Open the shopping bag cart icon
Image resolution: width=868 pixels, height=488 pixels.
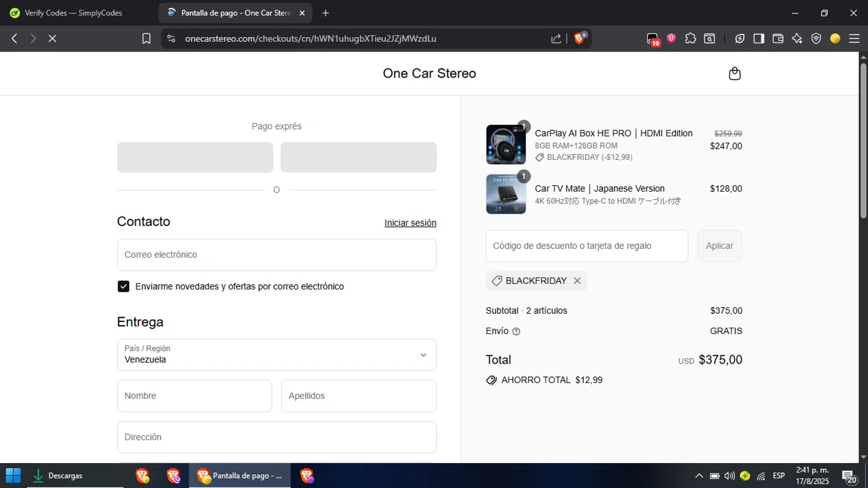pyautogui.click(x=734, y=74)
